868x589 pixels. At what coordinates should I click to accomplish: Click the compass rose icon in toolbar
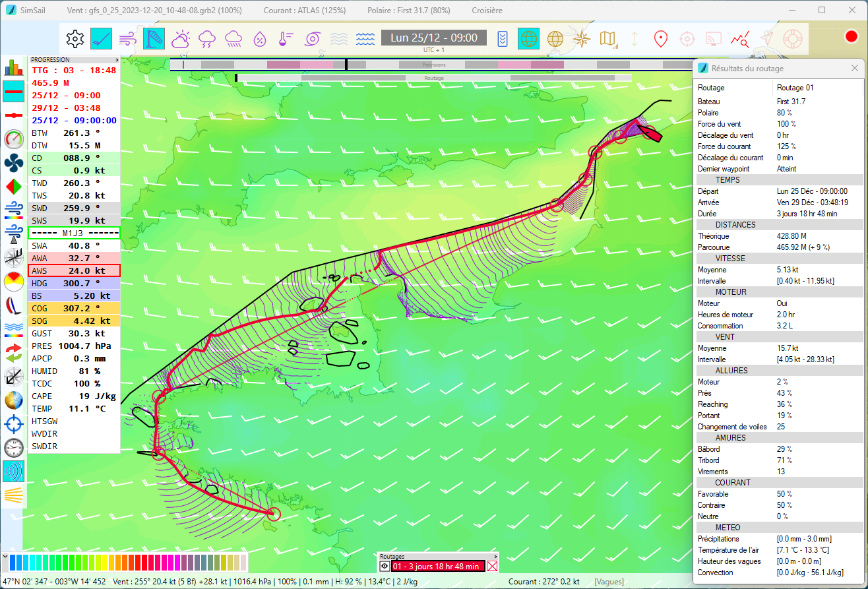click(581, 39)
